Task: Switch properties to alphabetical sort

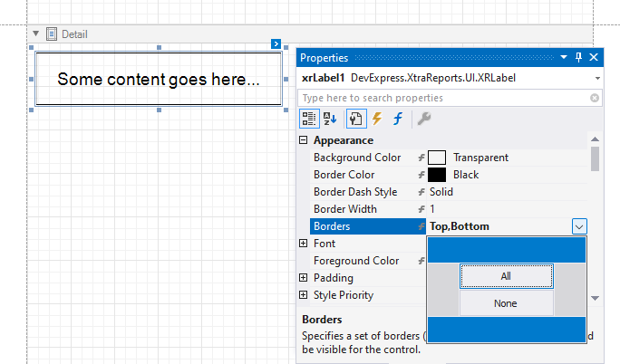Action: click(x=330, y=119)
